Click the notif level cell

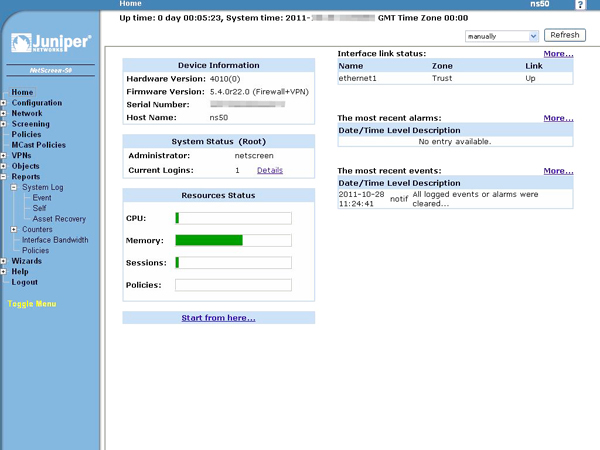[399, 199]
